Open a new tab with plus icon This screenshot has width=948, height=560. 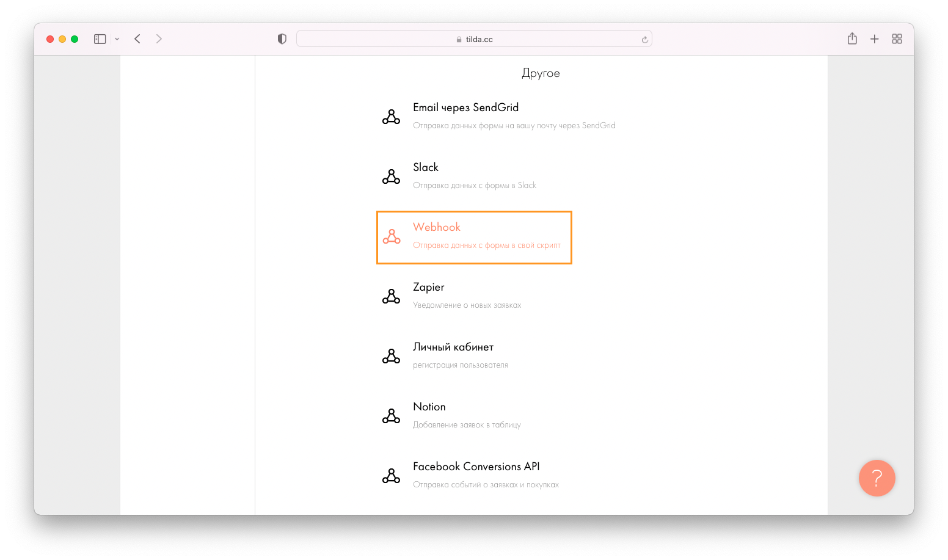pyautogui.click(x=875, y=39)
